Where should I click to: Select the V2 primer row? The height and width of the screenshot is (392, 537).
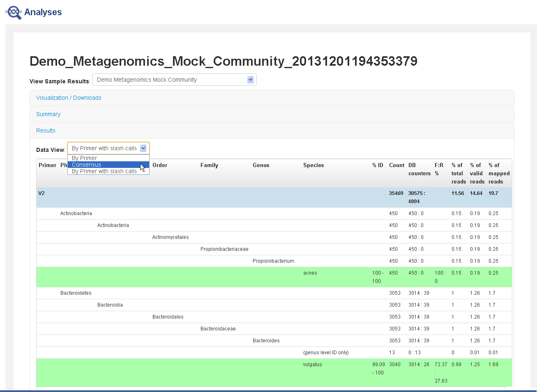(41, 193)
